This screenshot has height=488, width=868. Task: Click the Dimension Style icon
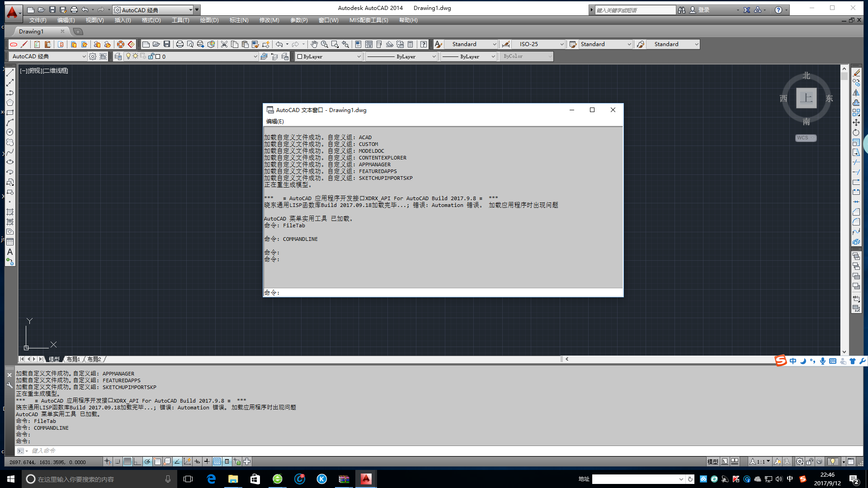[506, 44]
